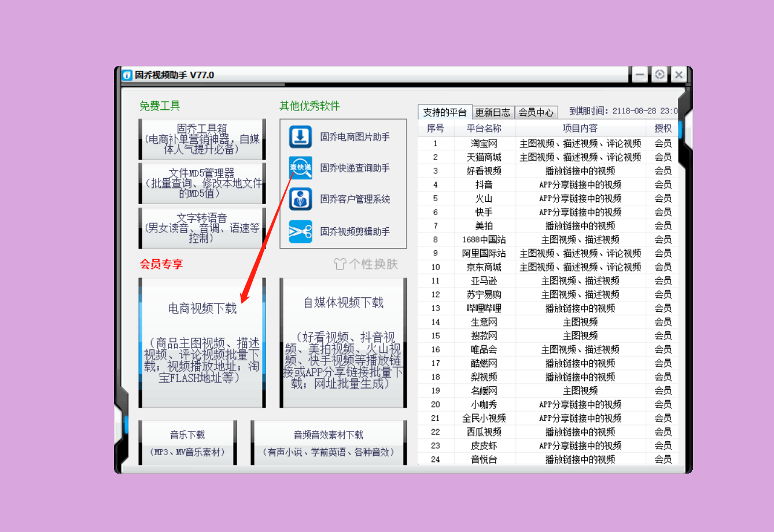Select the 好看视频 row

coord(548,171)
